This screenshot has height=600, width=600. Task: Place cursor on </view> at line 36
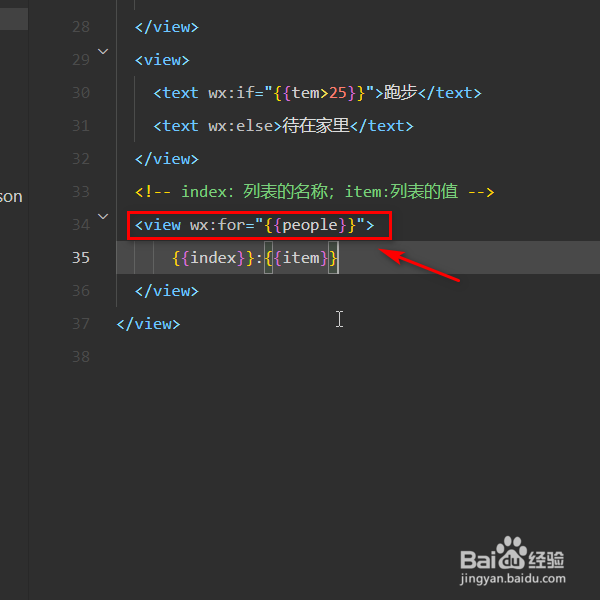[x=166, y=291]
